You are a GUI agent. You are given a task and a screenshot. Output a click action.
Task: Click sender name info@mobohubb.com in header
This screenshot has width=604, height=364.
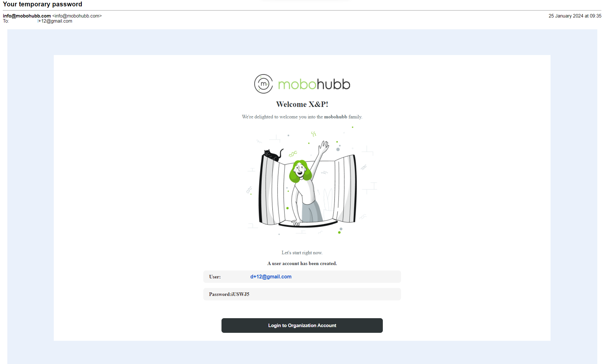pyautogui.click(x=27, y=16)
